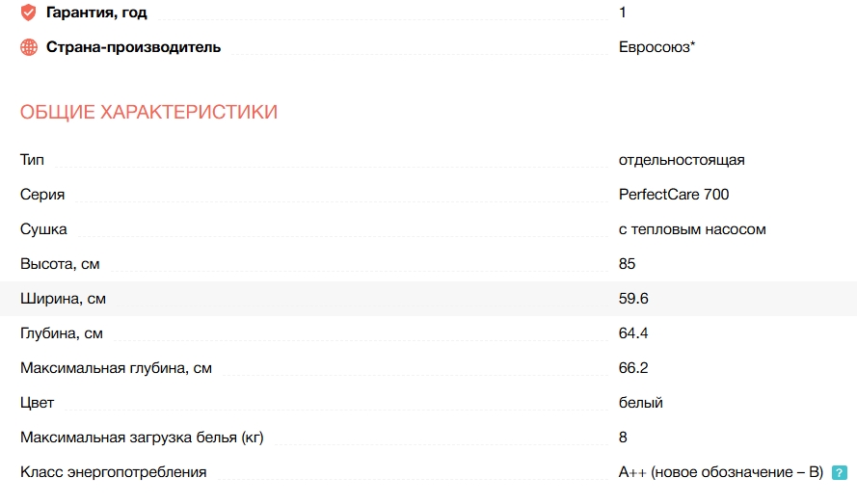Screen dimensions: 857x504
Task: Select the Гарантия, год label
Action: [x=97, y=13]
